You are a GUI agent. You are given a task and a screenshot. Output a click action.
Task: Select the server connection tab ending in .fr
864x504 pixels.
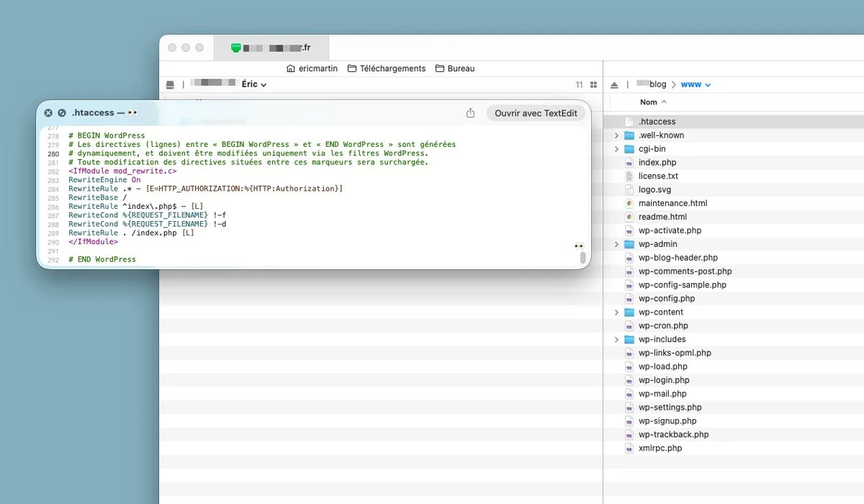point(271,48)
